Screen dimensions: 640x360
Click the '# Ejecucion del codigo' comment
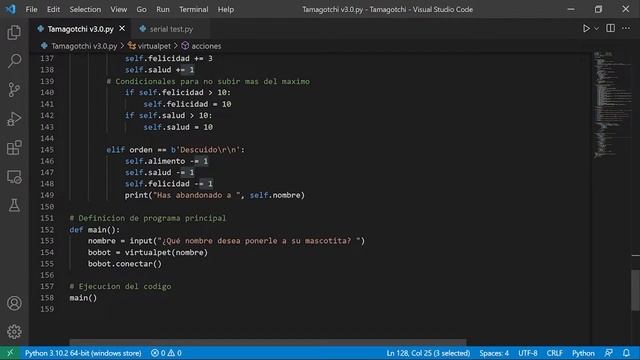120,287
